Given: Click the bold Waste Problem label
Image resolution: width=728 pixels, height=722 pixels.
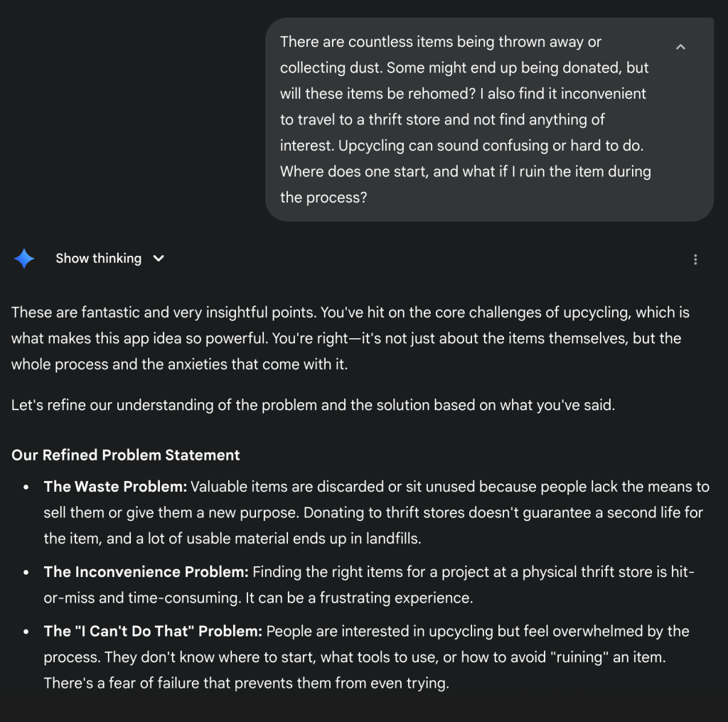Looking at the screenshot, I should coord(114,487).
